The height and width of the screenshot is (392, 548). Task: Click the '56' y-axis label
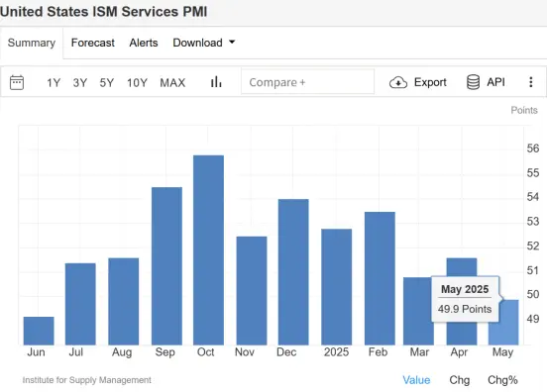point(533,148)
